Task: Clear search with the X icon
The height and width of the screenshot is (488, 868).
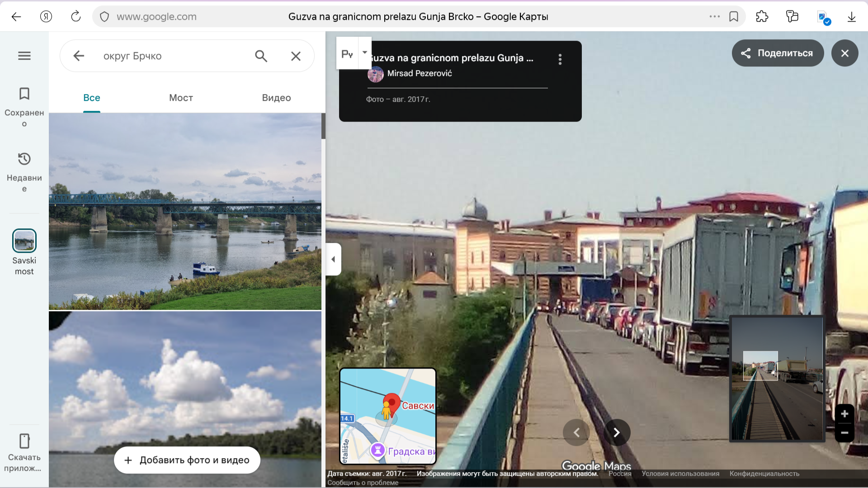Action: [x=296, y=56]
